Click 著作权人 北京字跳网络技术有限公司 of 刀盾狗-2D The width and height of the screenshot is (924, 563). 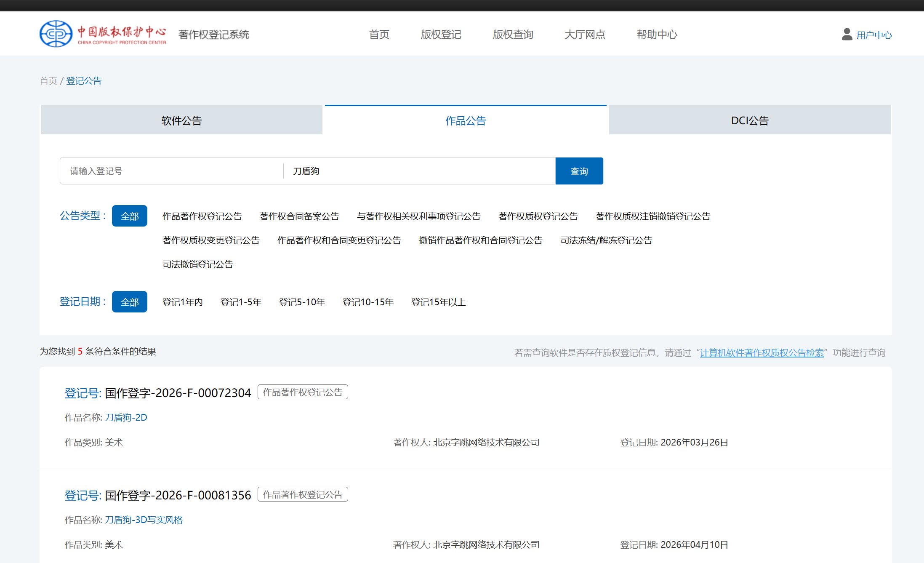486,442
